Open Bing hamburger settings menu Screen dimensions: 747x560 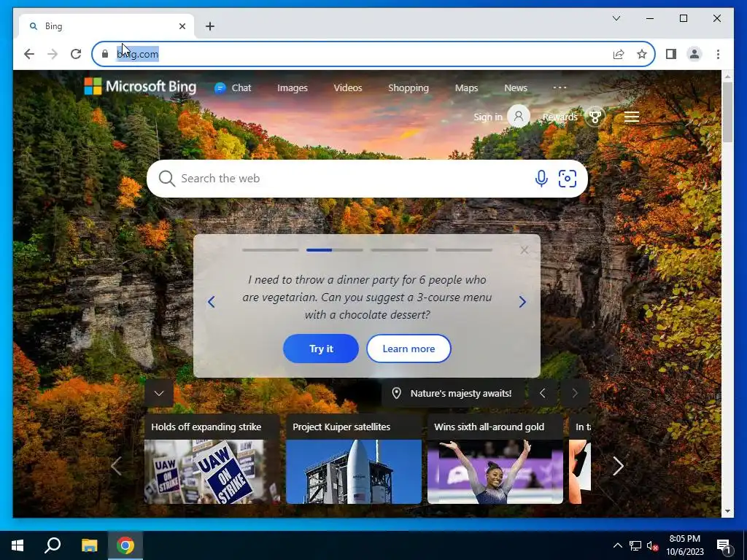tap(631, 117)
